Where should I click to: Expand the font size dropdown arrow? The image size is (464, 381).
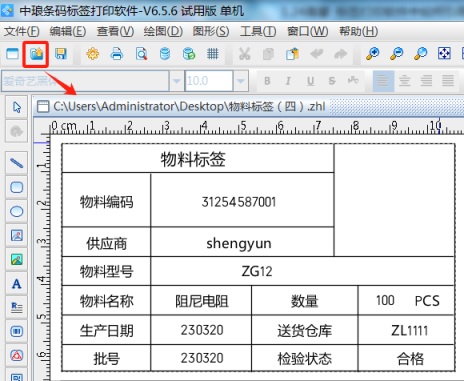tap(241, 81)
